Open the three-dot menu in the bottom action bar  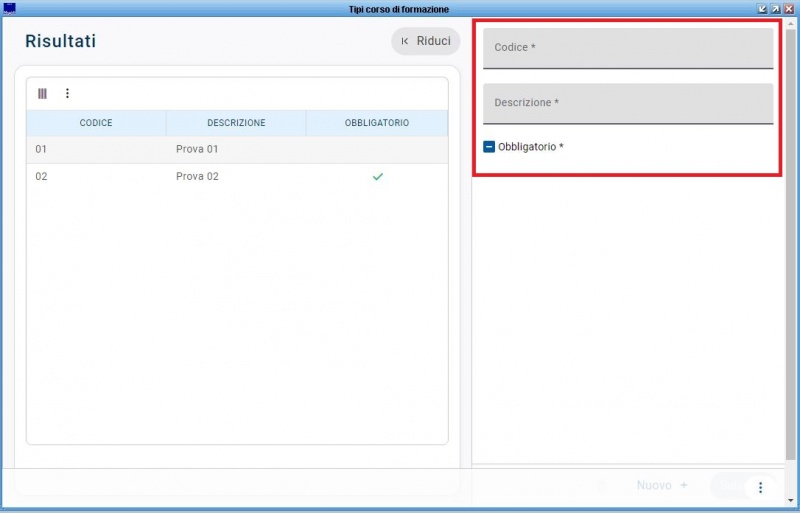point(760,487)
